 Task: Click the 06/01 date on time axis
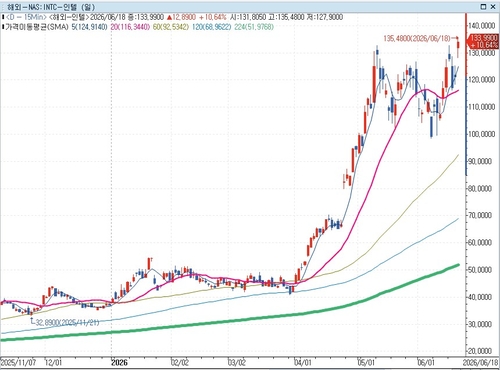[426, 363]
